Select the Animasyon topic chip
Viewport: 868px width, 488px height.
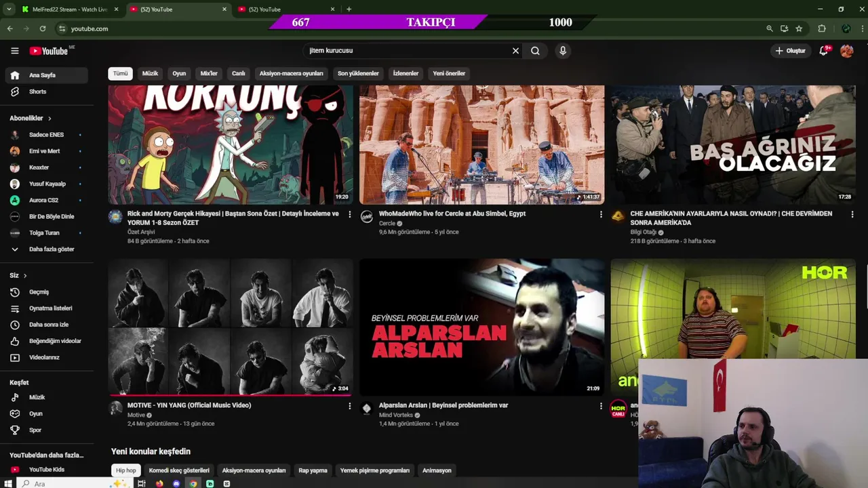pyautogui.click(x=437, y=470)
